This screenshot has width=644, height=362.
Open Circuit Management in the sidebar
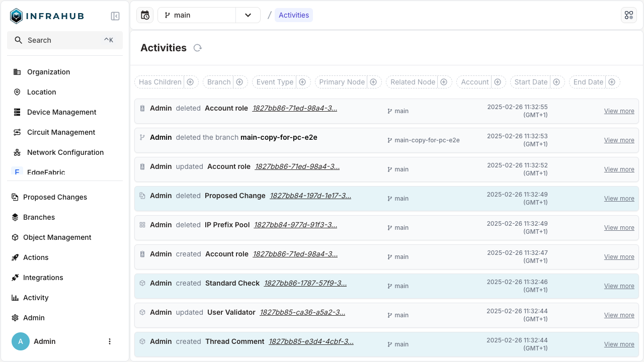(x=61, y=132)
